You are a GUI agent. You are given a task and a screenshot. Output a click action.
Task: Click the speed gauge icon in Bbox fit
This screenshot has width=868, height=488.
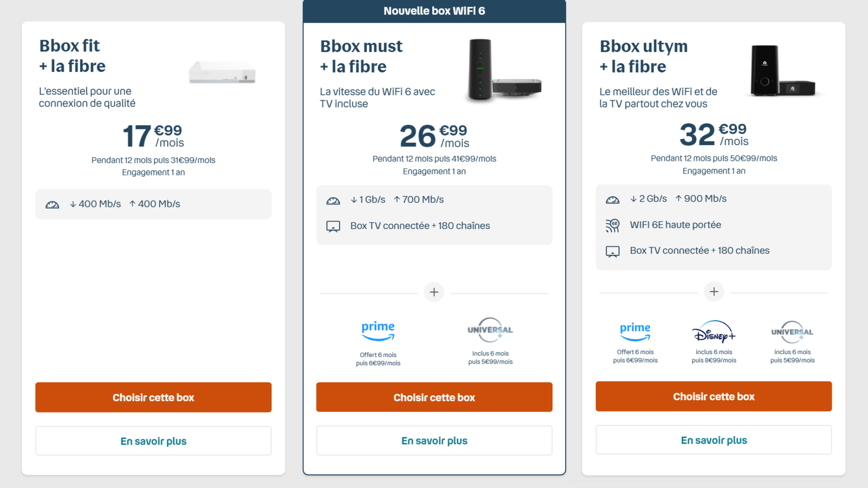[52, 205]
